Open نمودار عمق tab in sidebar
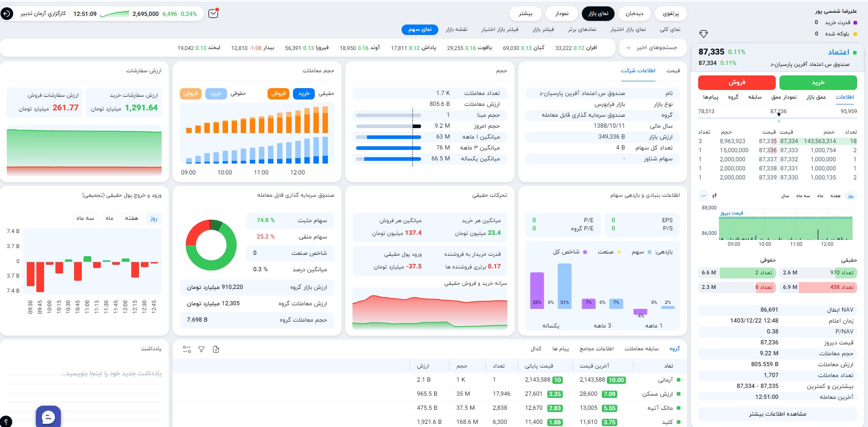 (784, 97)
